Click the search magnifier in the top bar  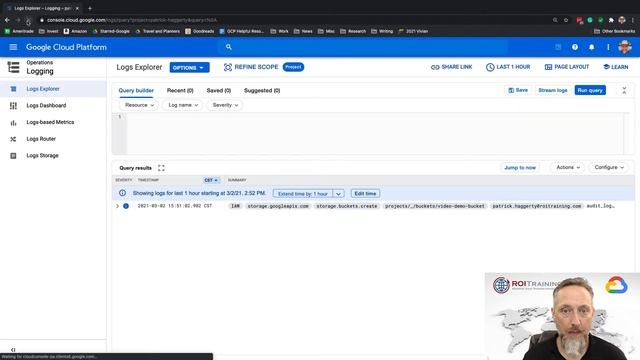[x=229, y=47]
